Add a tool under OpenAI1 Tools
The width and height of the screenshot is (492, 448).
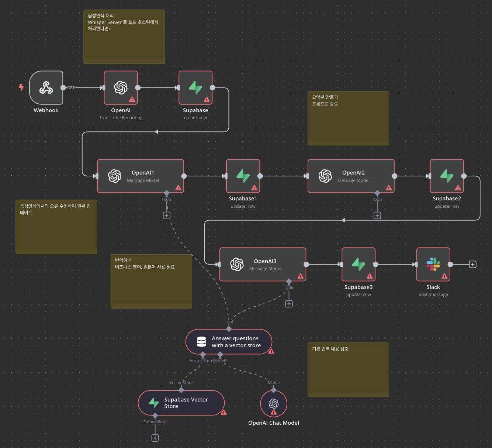(167, 216)
